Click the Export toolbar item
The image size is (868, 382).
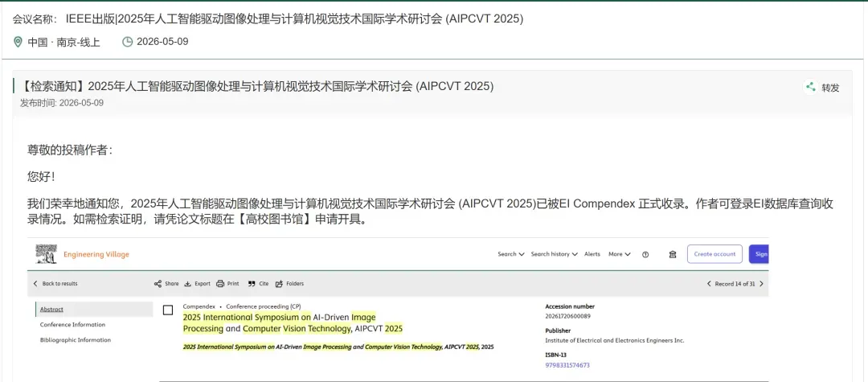[x=197, y=283]
